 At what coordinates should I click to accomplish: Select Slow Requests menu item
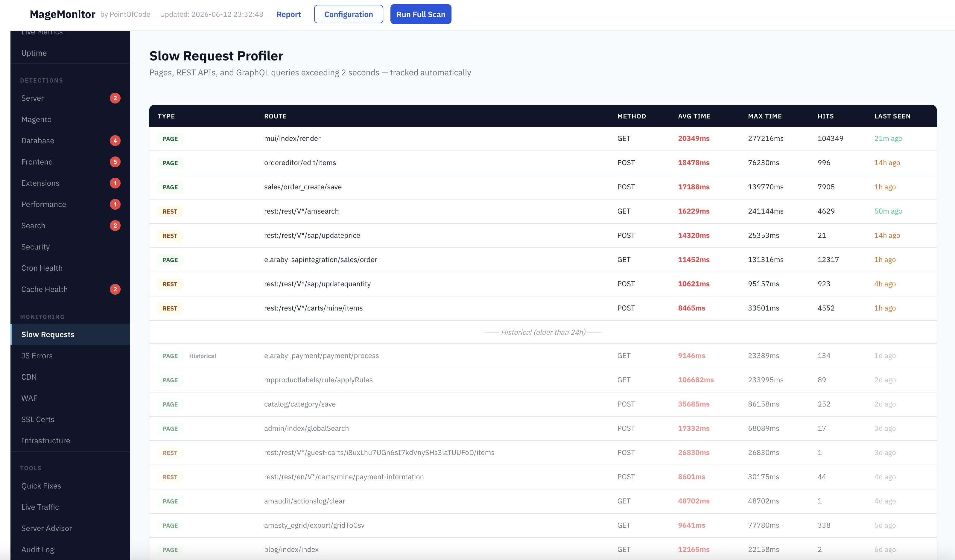click(x=71, y=334)
